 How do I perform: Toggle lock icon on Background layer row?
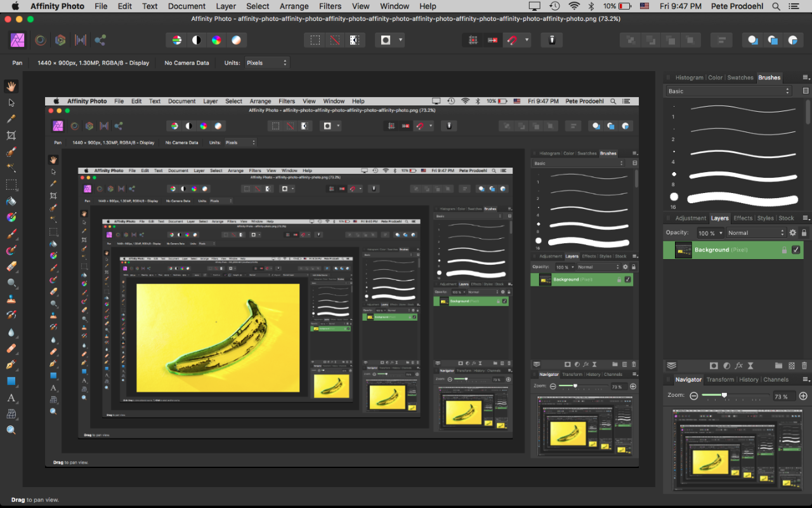[x=784, y=250]
